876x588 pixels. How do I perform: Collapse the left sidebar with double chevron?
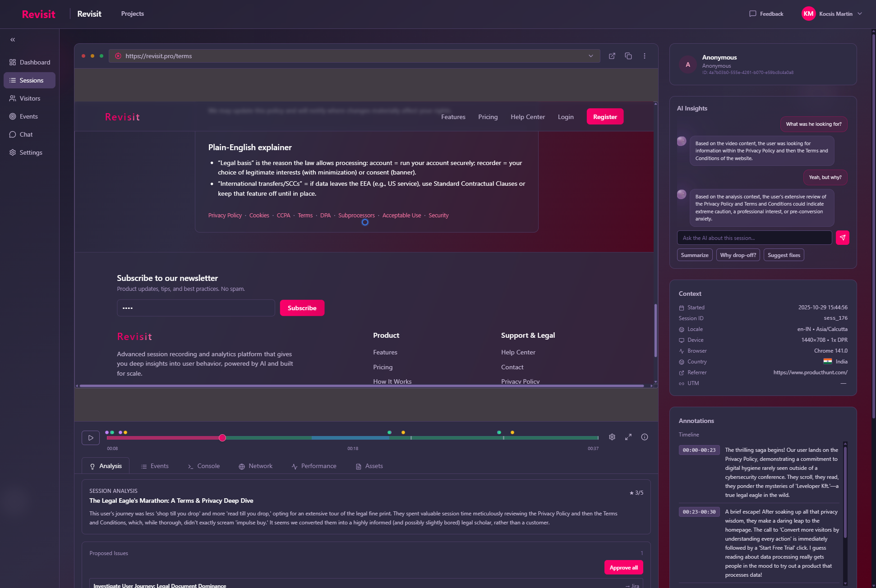point(13,40)
